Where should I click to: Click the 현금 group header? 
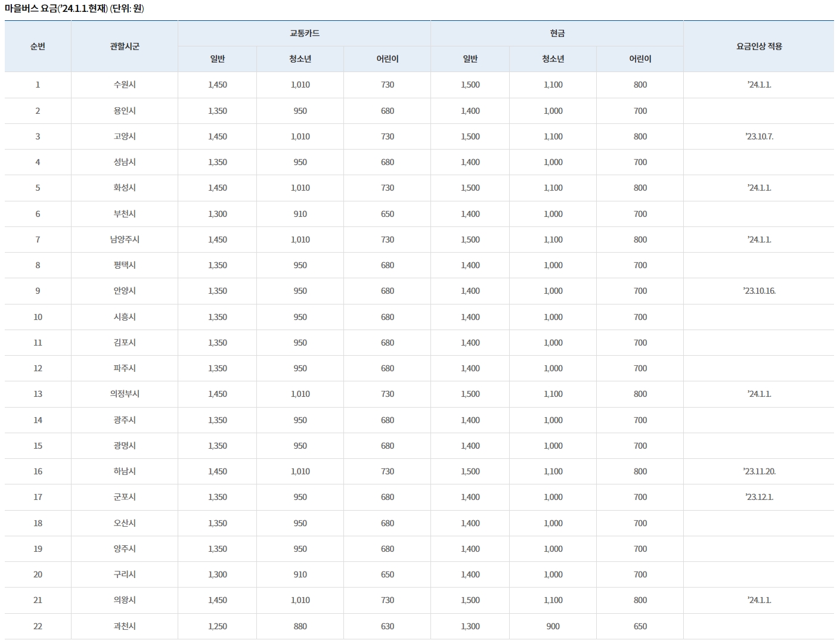(557, 33)
